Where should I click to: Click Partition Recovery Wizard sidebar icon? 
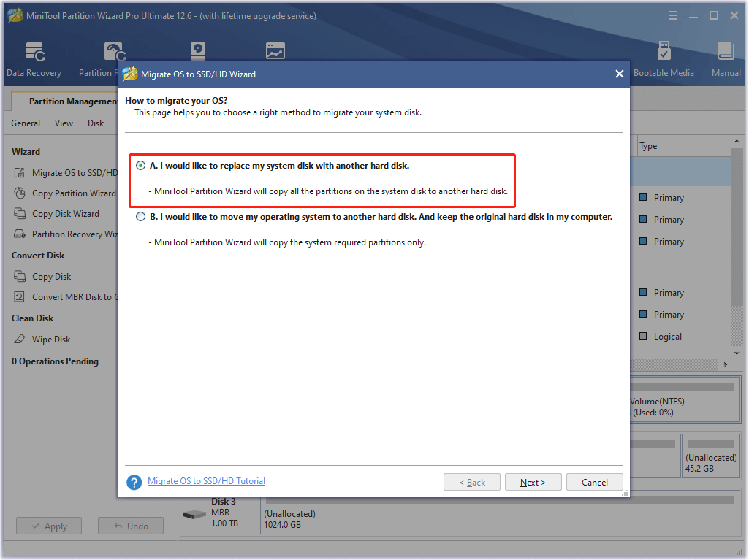click(20, 234)
